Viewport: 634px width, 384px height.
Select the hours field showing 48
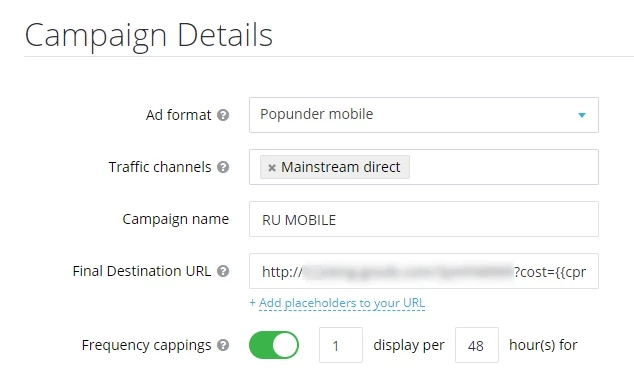click(477, 345)
